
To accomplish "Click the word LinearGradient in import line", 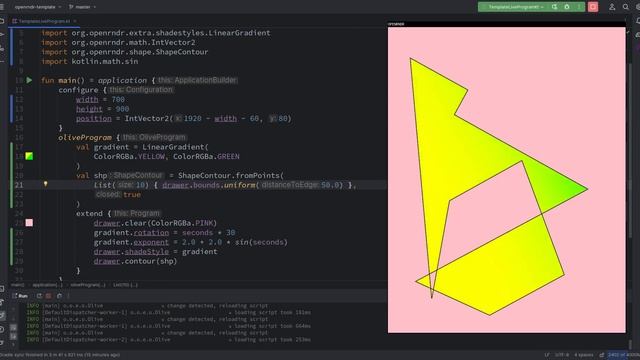I will 239,33.
